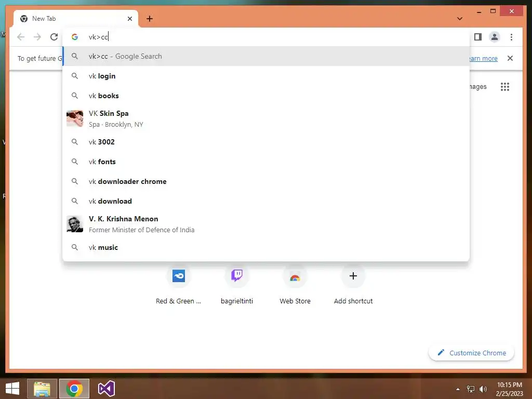Expand the tab search chevron
This screenshot has width=532, height=399.
[x=460, y=19]
